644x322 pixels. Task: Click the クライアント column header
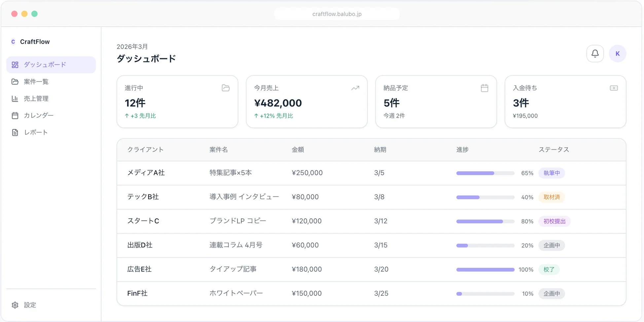click(x=145, y=150)
